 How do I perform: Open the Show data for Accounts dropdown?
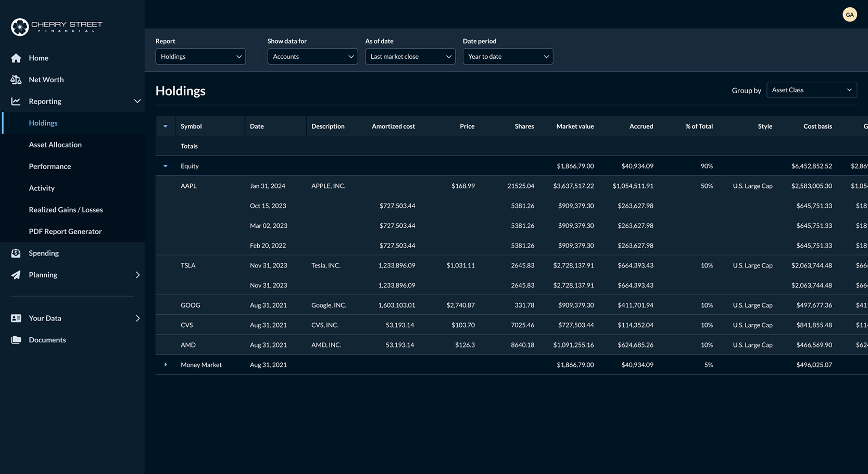tap(312, 56)
